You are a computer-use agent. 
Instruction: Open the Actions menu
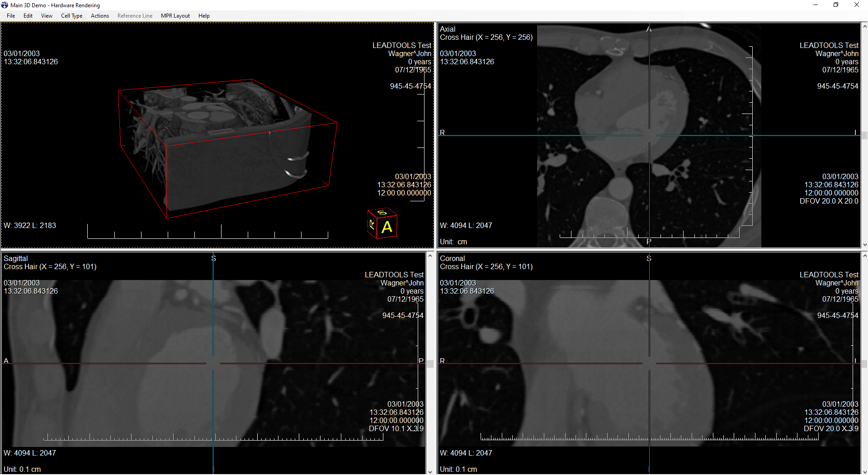click(x=99, y=15)
